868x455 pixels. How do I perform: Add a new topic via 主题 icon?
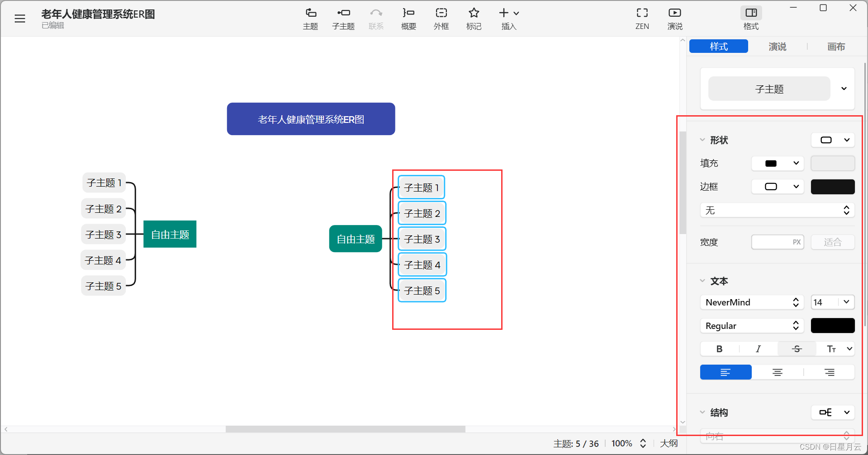[310, 19]
